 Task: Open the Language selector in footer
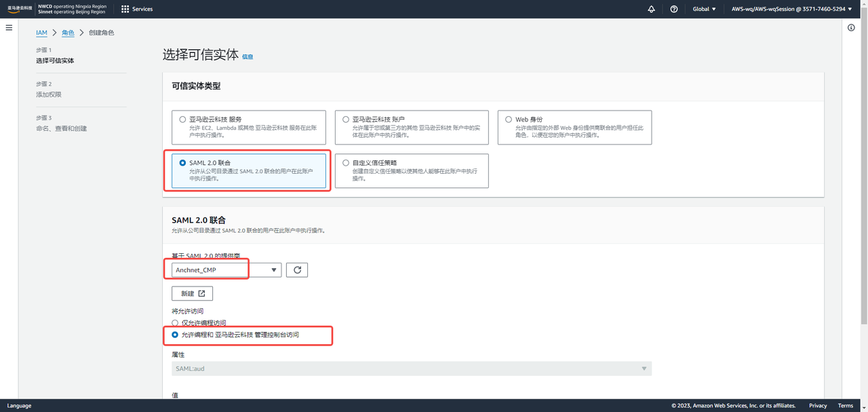[19, 405]
